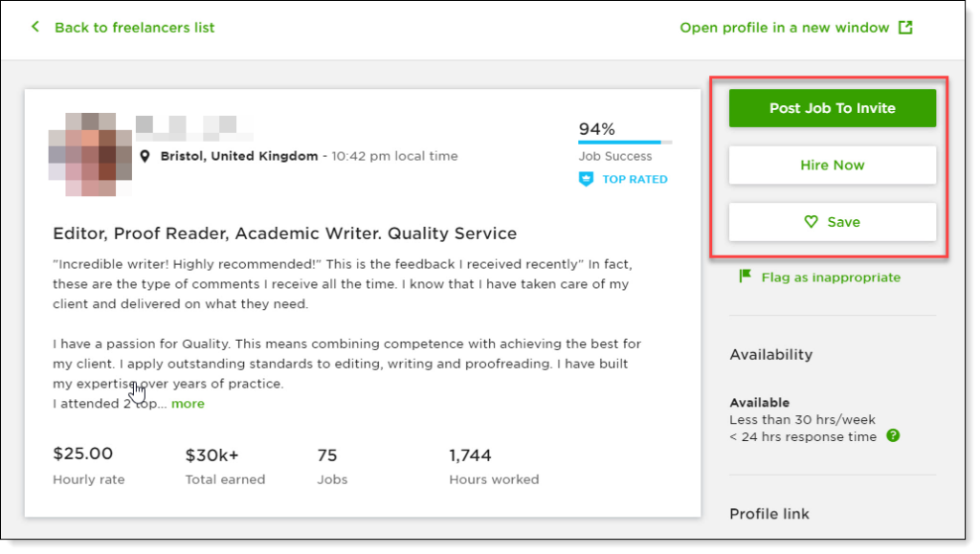
Task: Click the Top Rated shield badge icon
Action: tap(587, 179)
